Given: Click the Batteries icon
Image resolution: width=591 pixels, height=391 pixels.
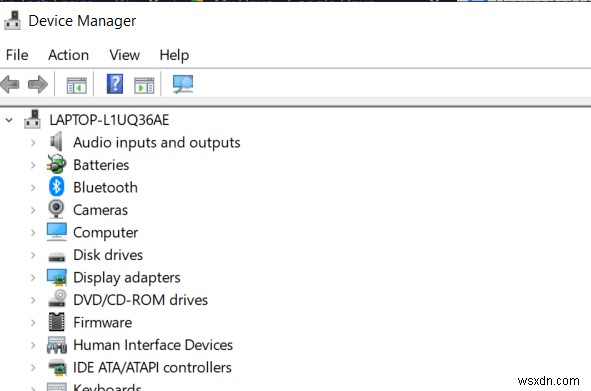Looking at the screenshot, I should [57, 164].
